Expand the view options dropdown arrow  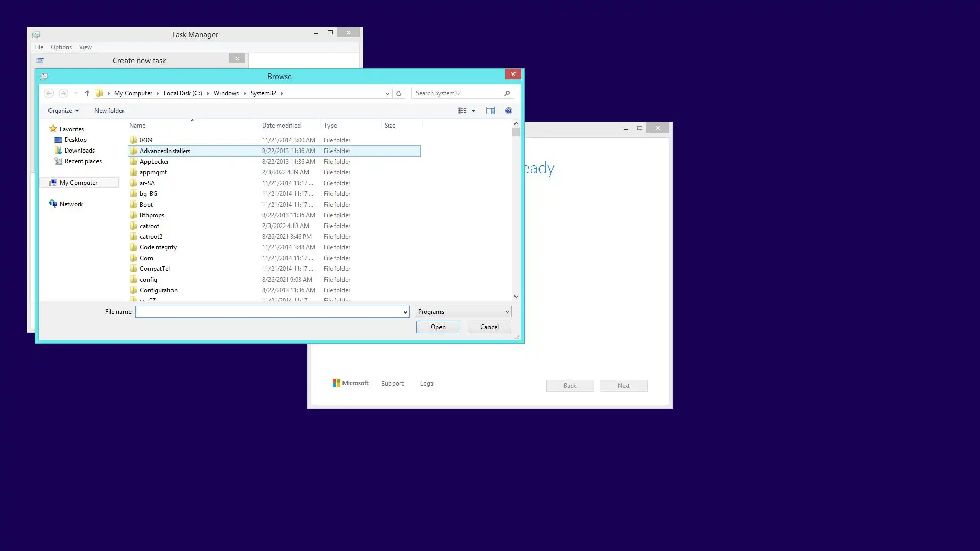474,111
